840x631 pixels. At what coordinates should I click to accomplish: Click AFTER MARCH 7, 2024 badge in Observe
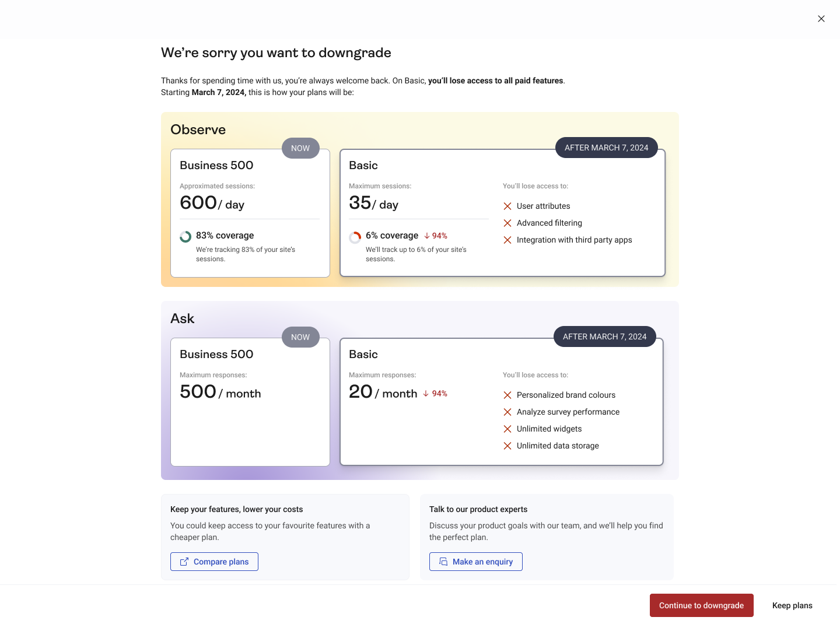[x=607, y=148]
